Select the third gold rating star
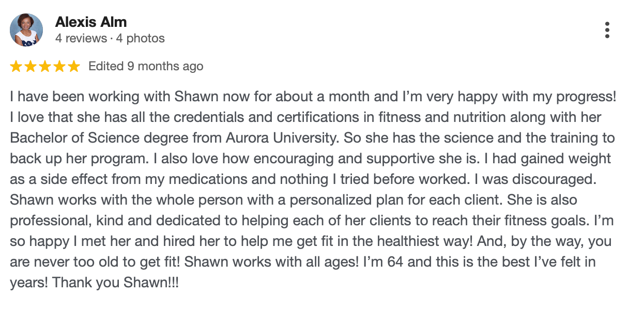The height and width of the screenshot is (309, 644). [x=45, y=66]
